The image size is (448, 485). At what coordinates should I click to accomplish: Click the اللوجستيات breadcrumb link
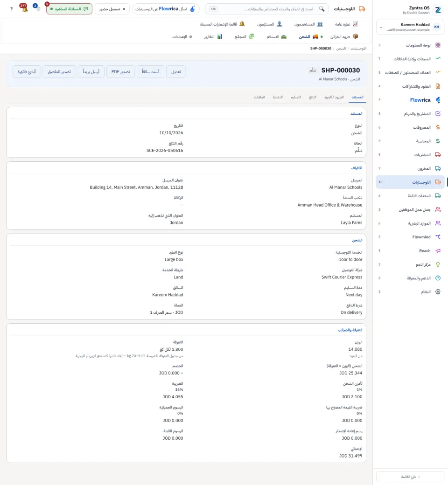pos(358,48)
